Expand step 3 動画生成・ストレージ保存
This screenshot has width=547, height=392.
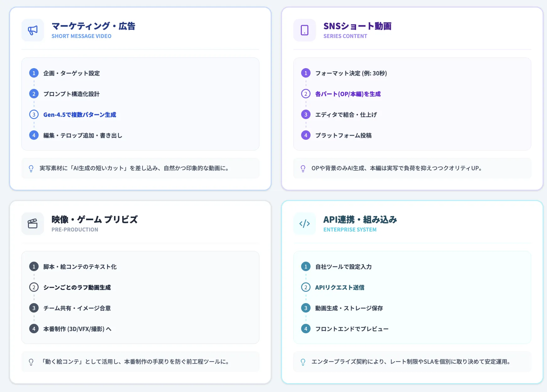pos(349,308)
